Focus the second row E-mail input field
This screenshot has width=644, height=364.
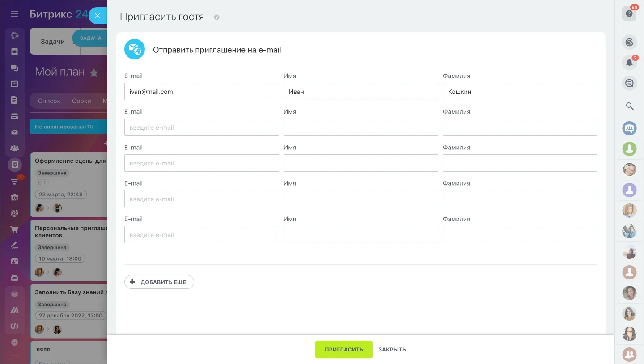click(201, 127)
